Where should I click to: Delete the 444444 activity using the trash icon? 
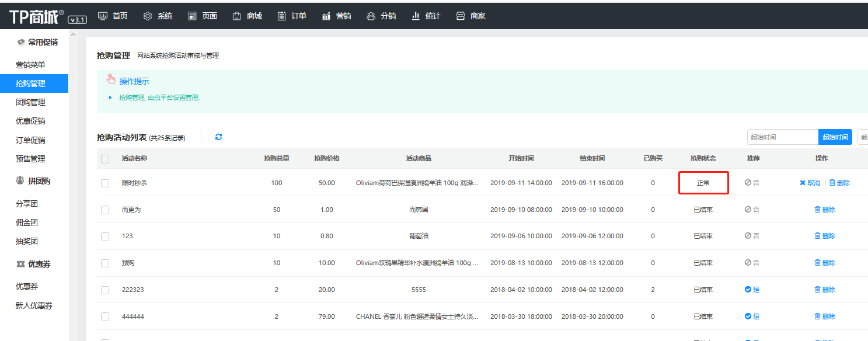coord(818,316)
